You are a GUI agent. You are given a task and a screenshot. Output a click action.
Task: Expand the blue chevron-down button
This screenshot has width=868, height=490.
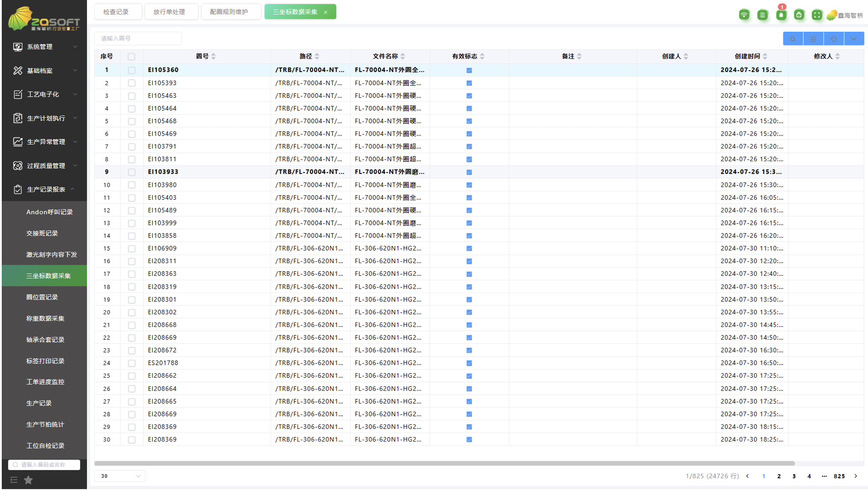[x=854, y=39]
